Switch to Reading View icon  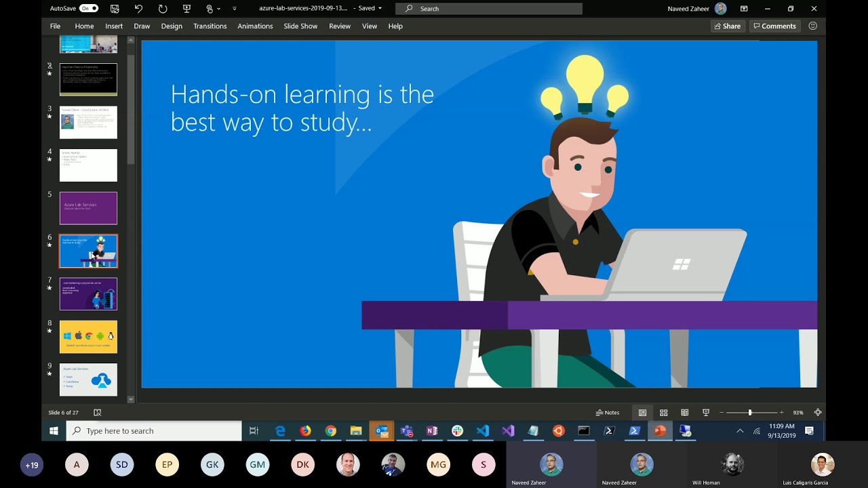tap(685, 412)
